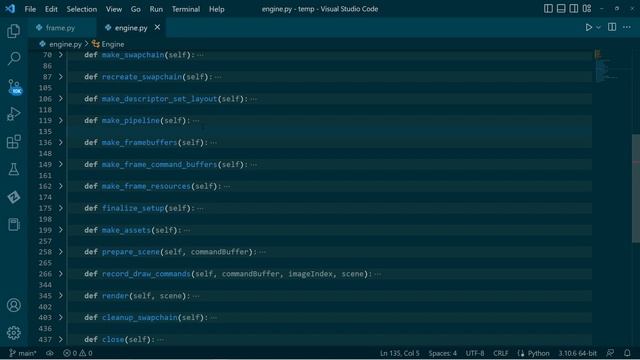The width and height of the screenshot is (640, 360).
Task: Expand the make_descriptor_set_layout fold arrow
Action: click(61, 99)
